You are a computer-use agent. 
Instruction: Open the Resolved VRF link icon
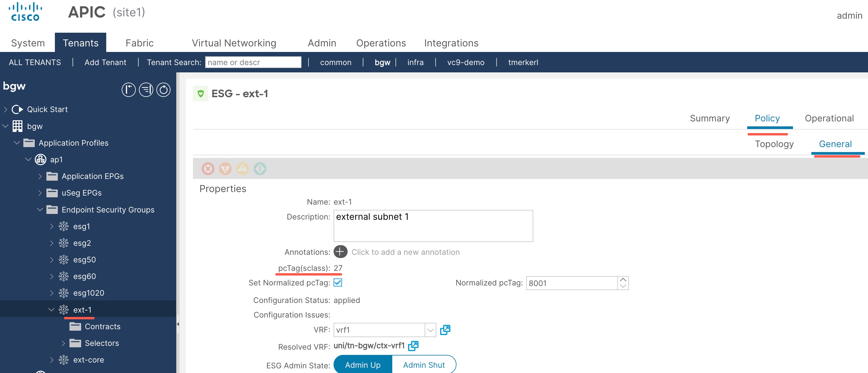[413, 346]
